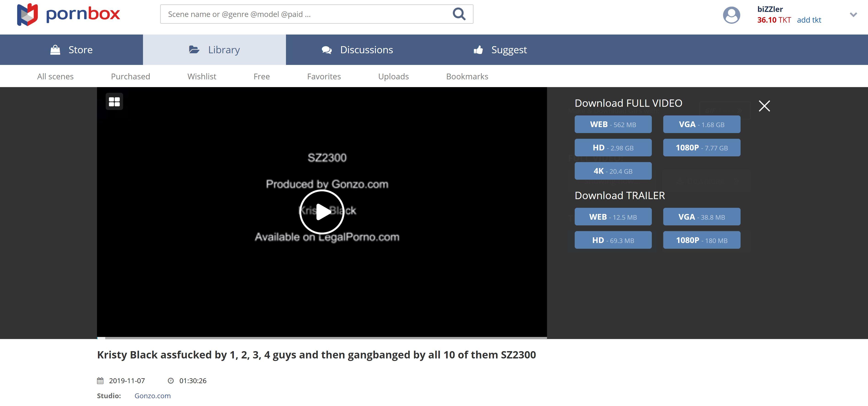Click the pornbox logo icon
The width and height of the screenshot is (868, 406).
tap(27, 14)
